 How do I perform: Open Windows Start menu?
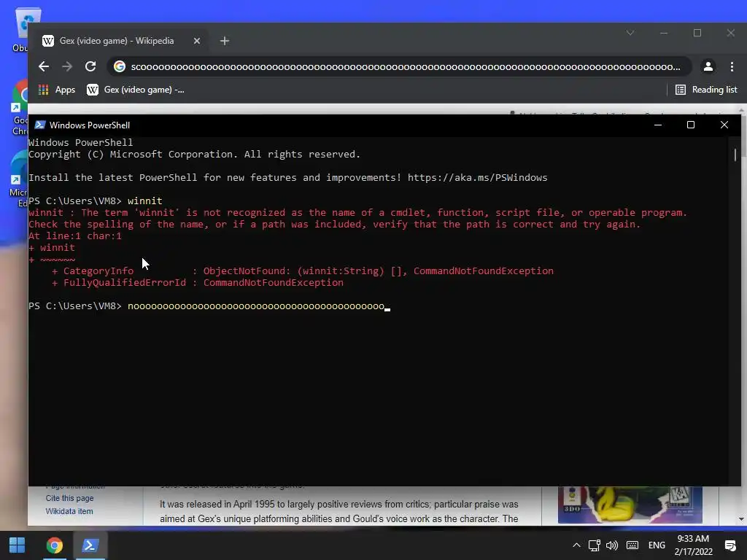click(x=18, y=545)
